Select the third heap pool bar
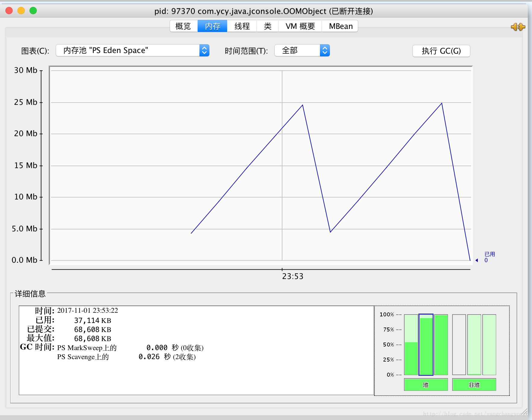This screenshot has height=420, width=532. pyautogui.click(x=441, y=345)
